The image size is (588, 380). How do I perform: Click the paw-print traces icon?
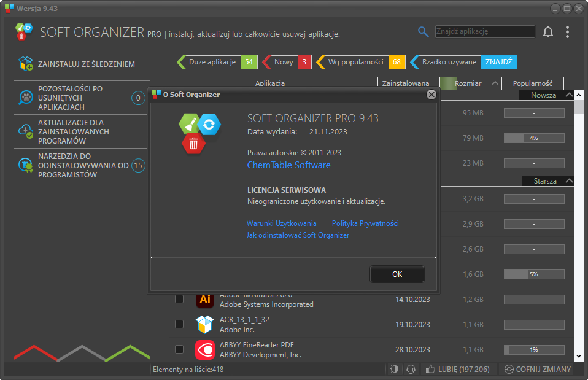click(26, 98)
